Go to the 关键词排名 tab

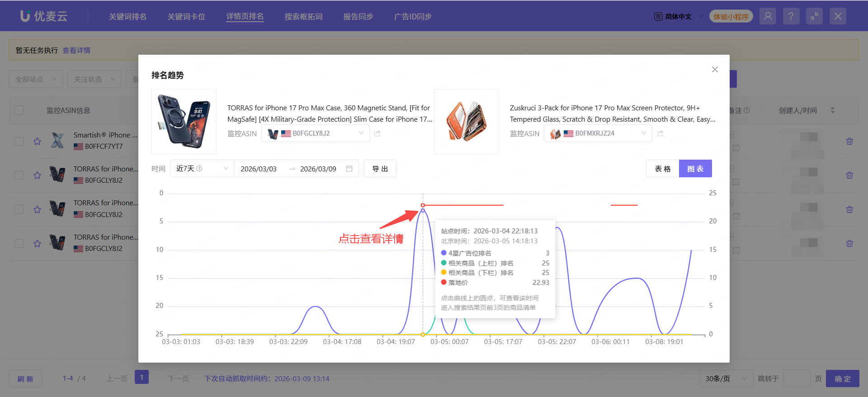[x=127, y=16]
